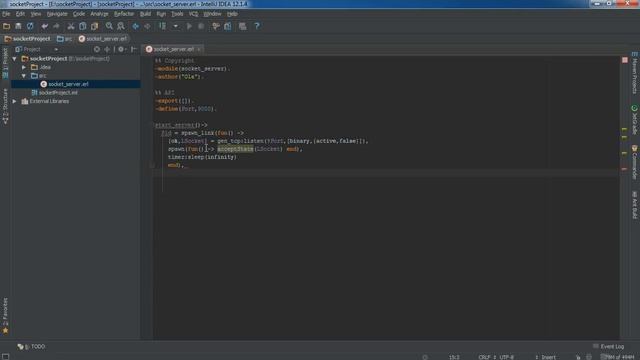Screen dimensions: 640x360
Task: Toggle the Maven Projects side tab
Action: click(635, 73)
